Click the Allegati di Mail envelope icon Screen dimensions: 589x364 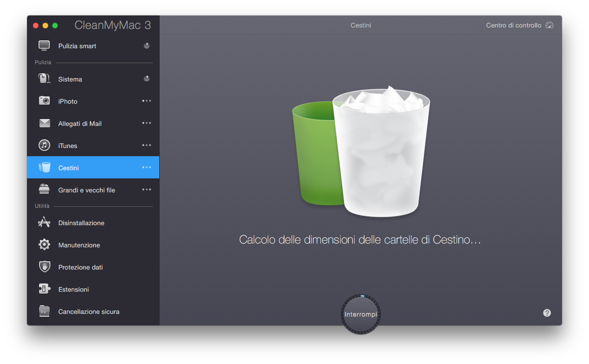point(44,123)
